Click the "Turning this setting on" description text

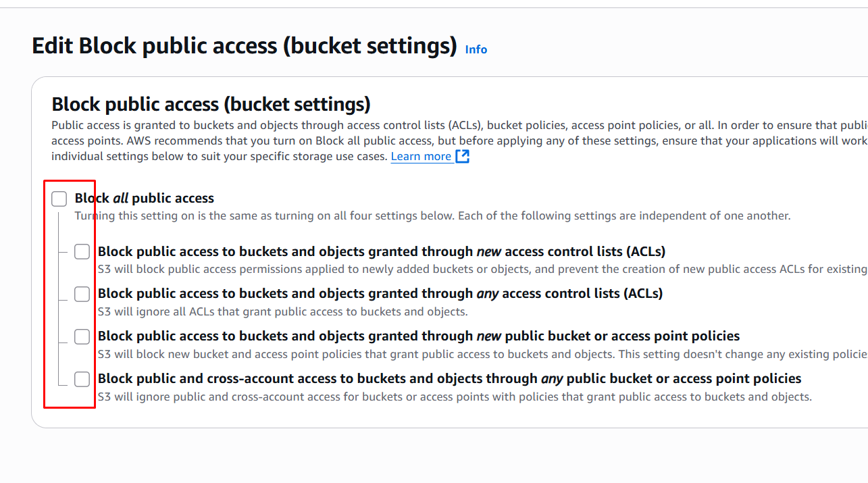point(432,216)
